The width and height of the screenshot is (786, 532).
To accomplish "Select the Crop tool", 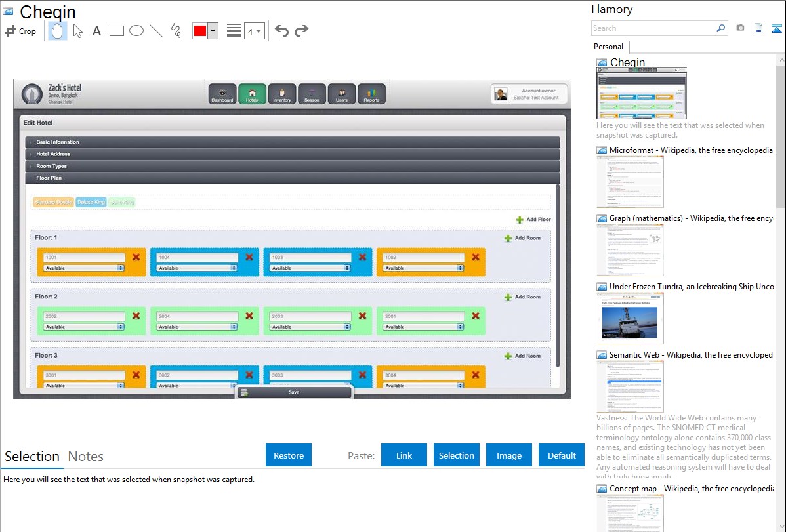I will 20,31.
